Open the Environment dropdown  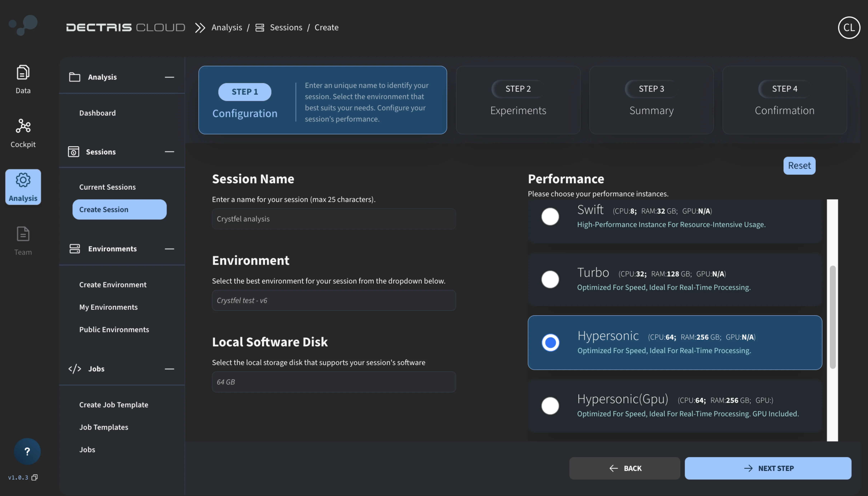pos(334,300)
